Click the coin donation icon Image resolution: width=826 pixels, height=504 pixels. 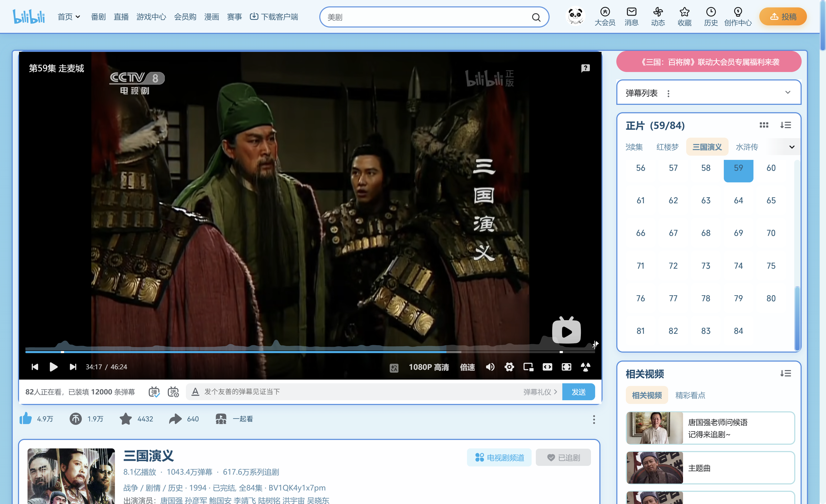tap(75, 418)
